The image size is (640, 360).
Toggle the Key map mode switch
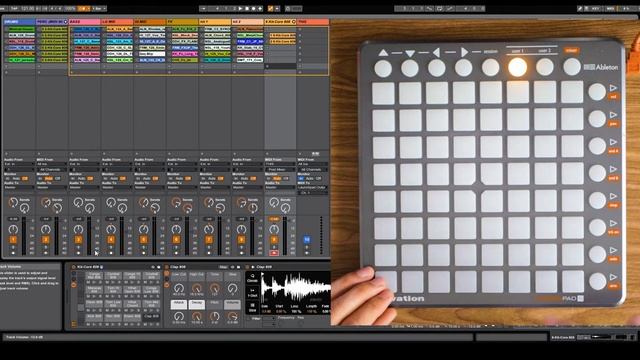click(596, 8)
